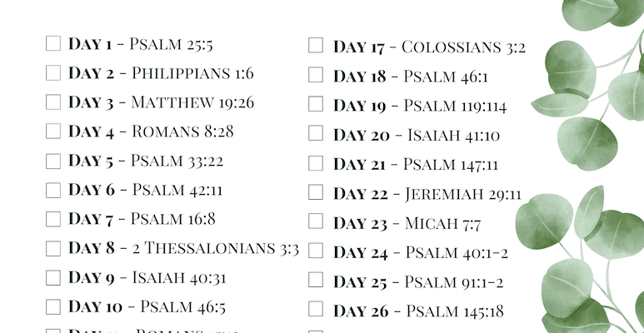Check the Day 20 Isaiah 41:10 box
The image size is (644, 333).
coord(316,134)
